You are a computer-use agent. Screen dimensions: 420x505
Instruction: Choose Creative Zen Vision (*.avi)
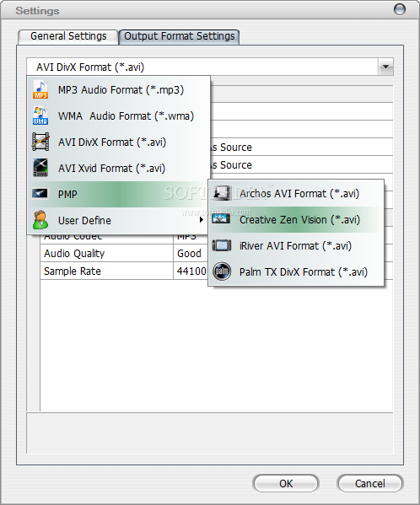(x=296, y=220)
